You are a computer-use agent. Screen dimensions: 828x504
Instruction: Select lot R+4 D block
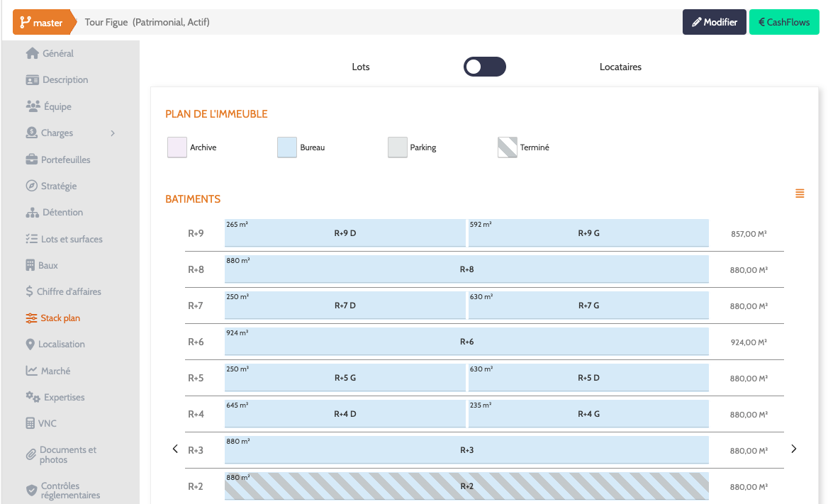(345, 414)
